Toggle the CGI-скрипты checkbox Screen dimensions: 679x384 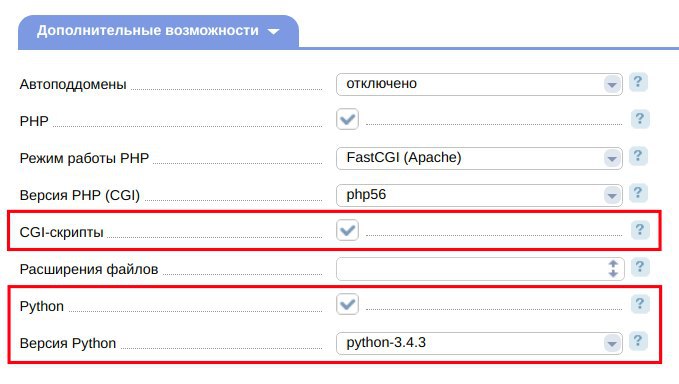point(347,230)
